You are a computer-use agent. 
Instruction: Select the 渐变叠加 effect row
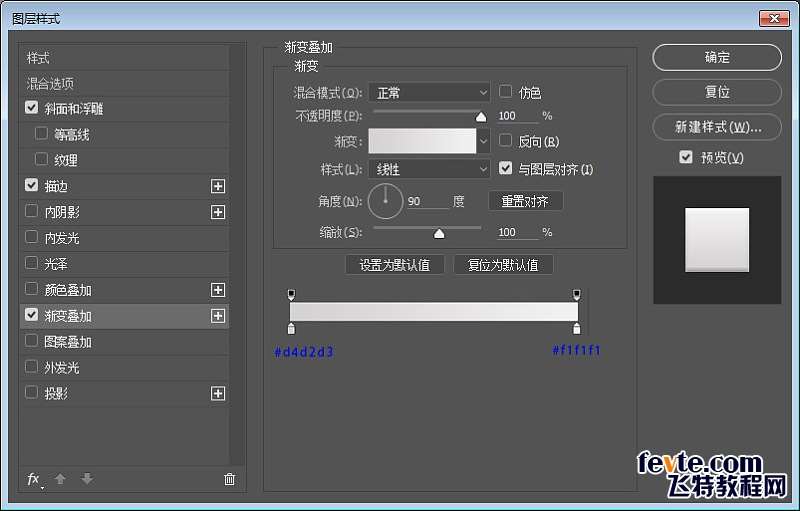click(124, 316)
